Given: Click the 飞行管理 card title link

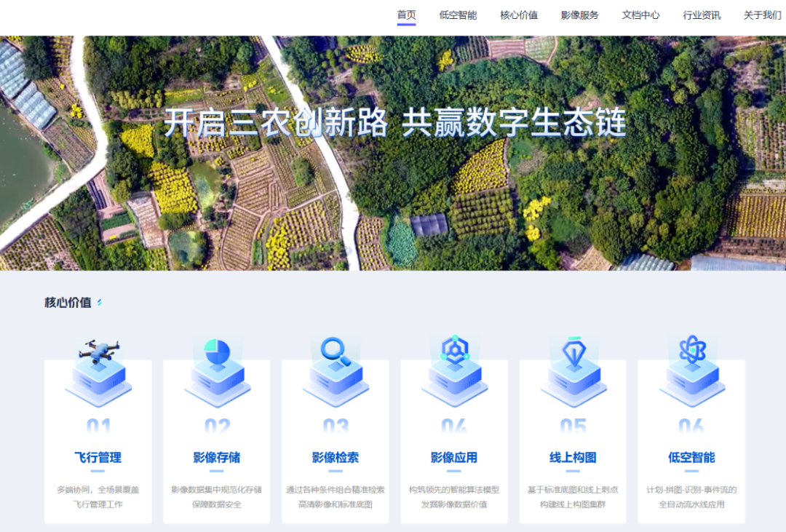Looking at the screenshot, I should coord(100,458).
